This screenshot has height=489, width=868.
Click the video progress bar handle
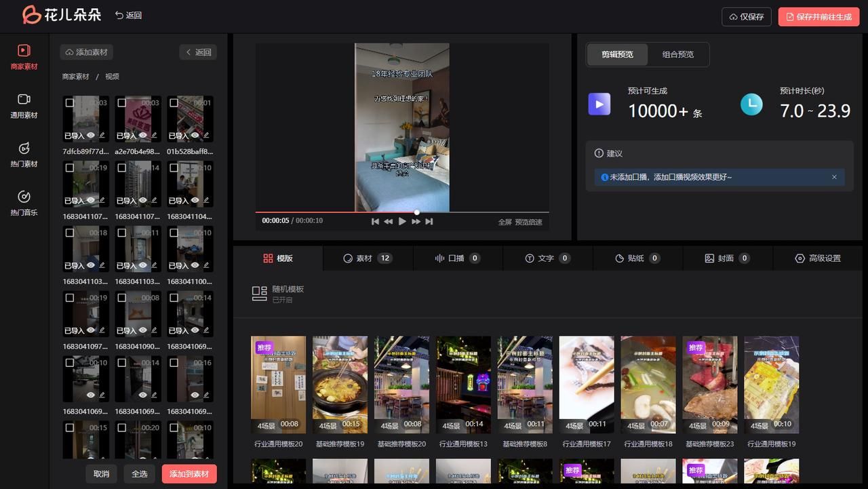point(417,212)
